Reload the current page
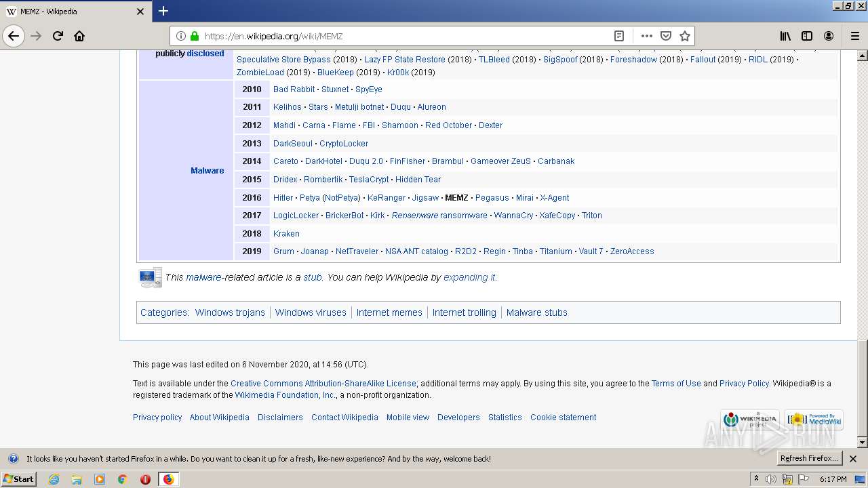Image resolution: width=868 pixels, height=488 pixels. click(58, 36)
